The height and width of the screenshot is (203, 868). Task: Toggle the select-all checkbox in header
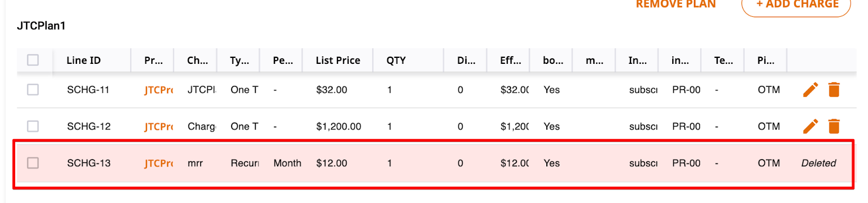[33, 60]
